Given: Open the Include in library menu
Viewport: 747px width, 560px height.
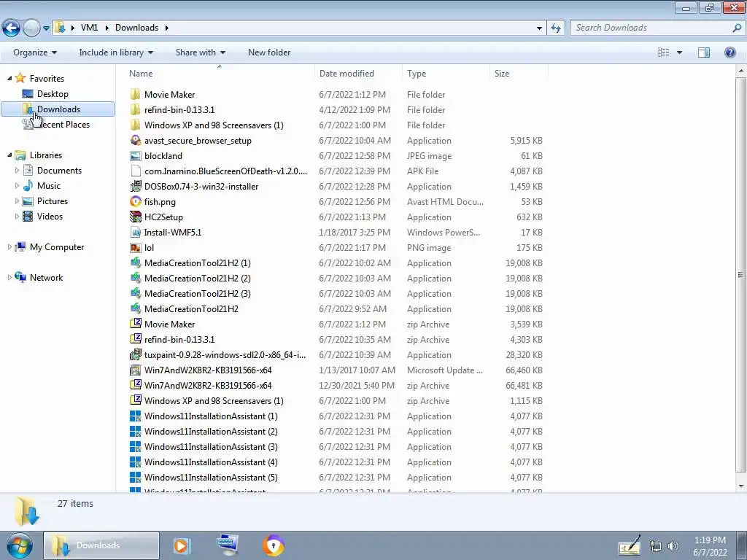Looking at the screenshot, I should (116, 52).
